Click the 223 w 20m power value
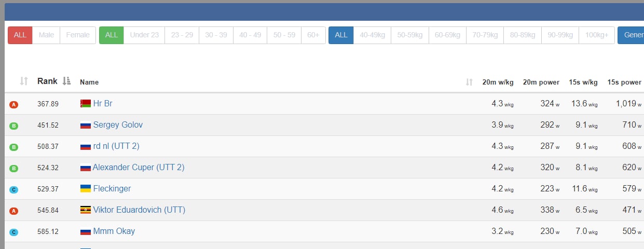Image resolution: width=644 pixels, height=249 pixels. (x=550, y=189)
